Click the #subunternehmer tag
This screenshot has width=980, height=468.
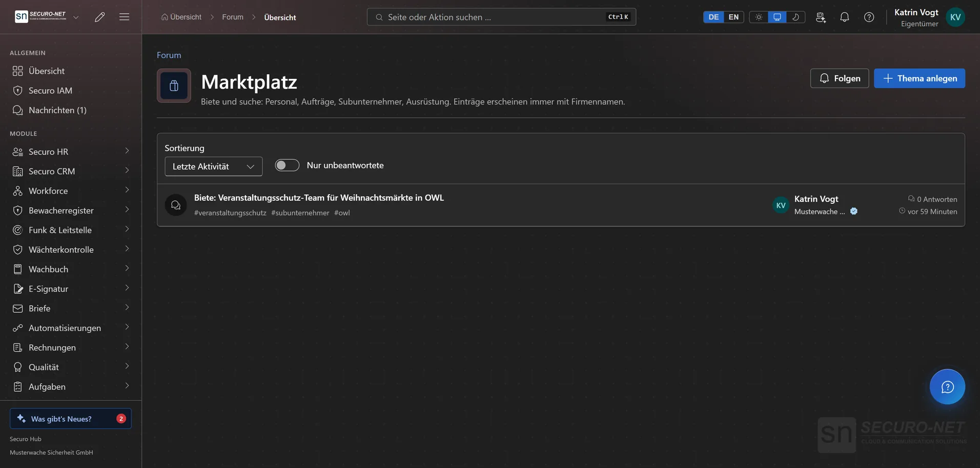coord(300,212)
